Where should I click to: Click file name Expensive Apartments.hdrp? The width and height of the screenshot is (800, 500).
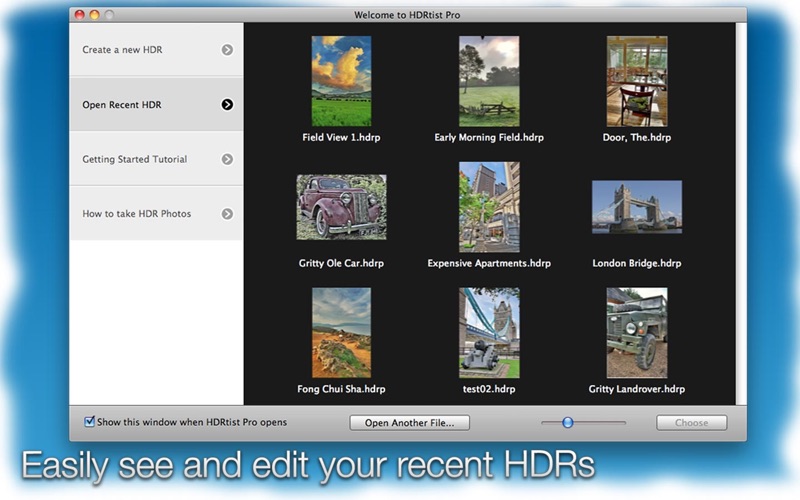489,263
